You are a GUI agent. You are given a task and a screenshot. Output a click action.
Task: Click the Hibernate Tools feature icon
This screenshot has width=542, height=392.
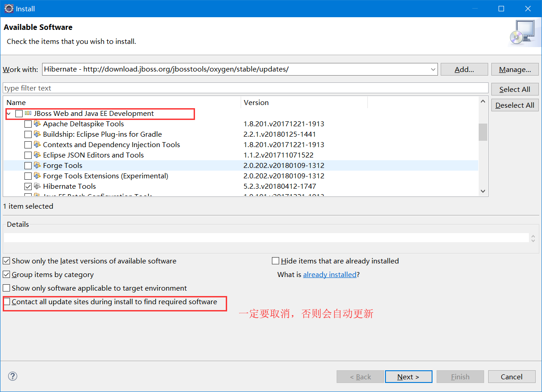pyautogui.click(x=38, y=186)
